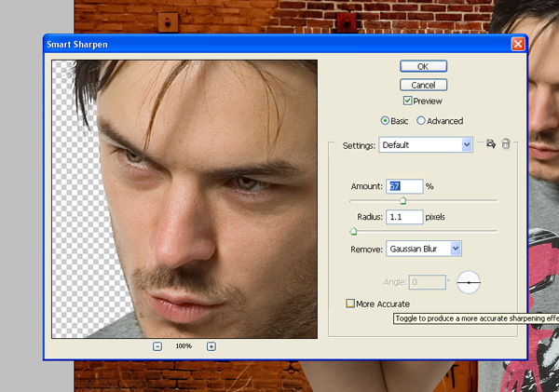Delete current settings trash icon

coord(506,144)
